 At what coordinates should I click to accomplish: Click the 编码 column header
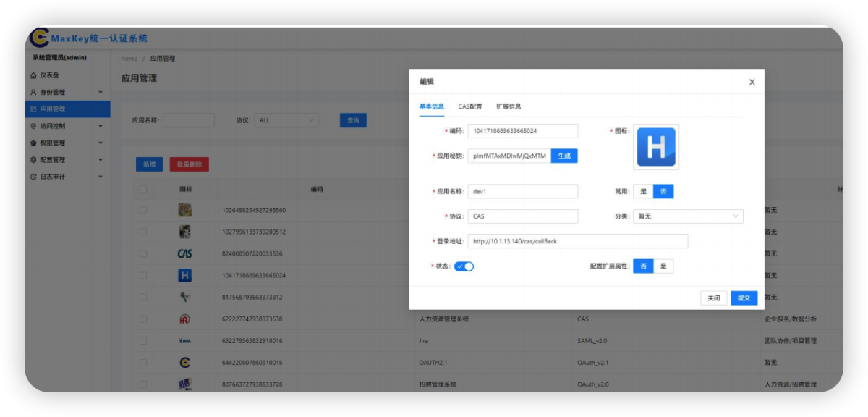pyautogui.click(x=317, y=189)
